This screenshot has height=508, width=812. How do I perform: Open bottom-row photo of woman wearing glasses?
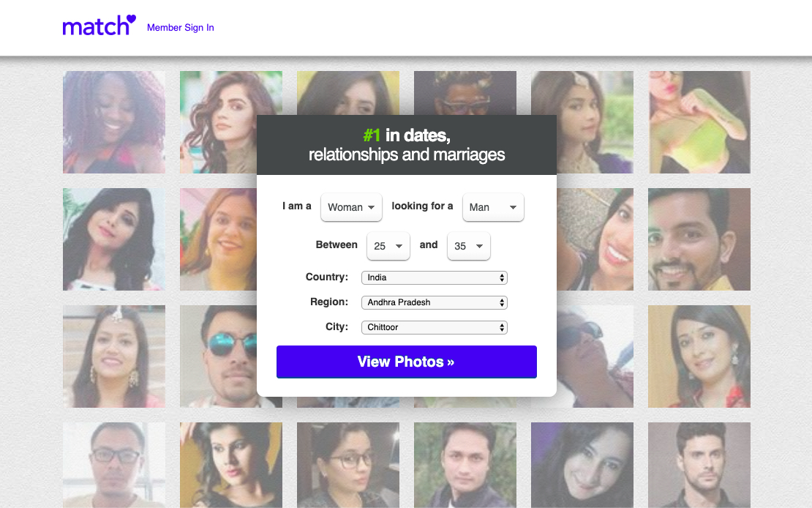pyautogui.click(x=348, y=465)
